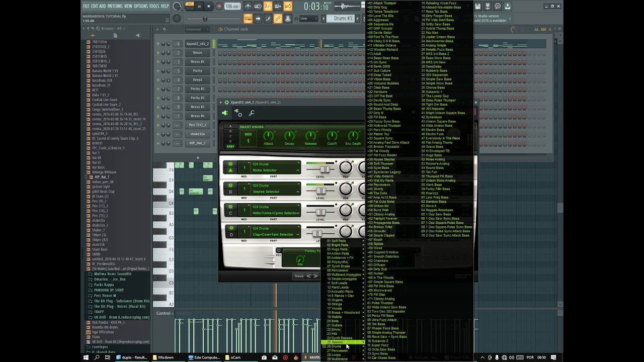Mute the Purity channel green light
The width and height of the screenshot is (644, 362).
pyautogui.click(x=158, y=71)
